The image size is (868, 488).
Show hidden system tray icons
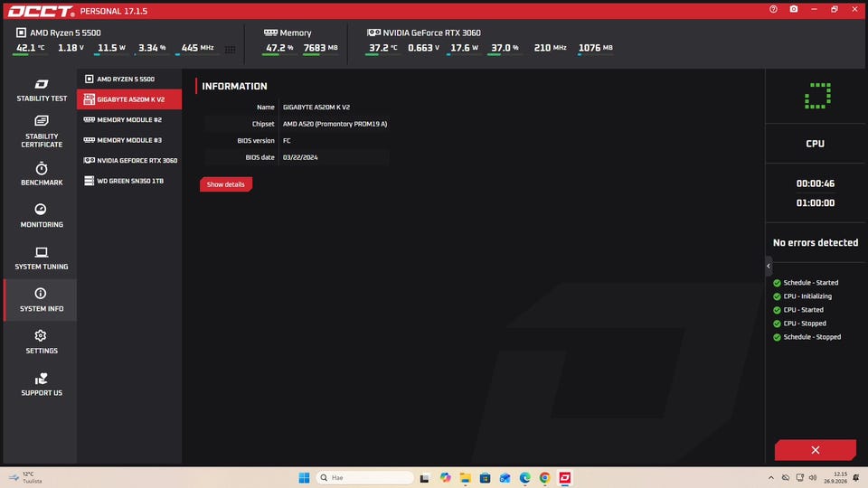[x=771, y=477]
